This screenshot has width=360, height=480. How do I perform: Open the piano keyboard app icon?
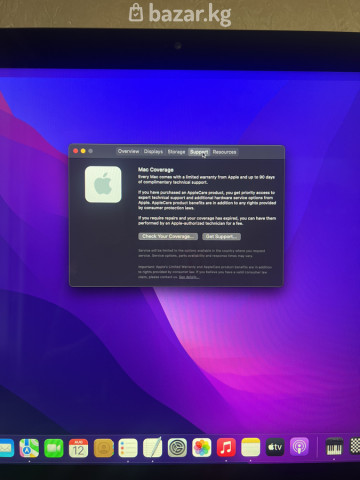point(334,447)
